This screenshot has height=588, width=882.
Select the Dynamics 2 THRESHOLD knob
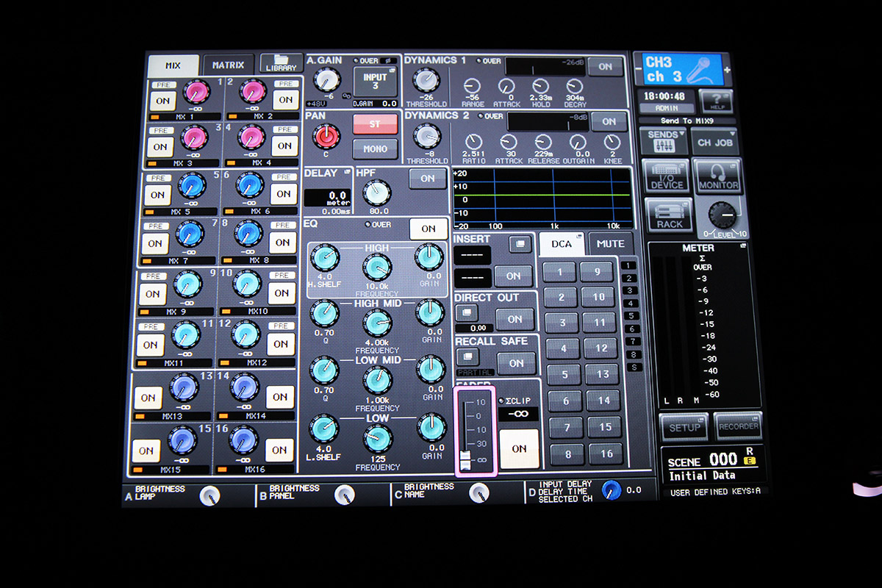point(427,137)
